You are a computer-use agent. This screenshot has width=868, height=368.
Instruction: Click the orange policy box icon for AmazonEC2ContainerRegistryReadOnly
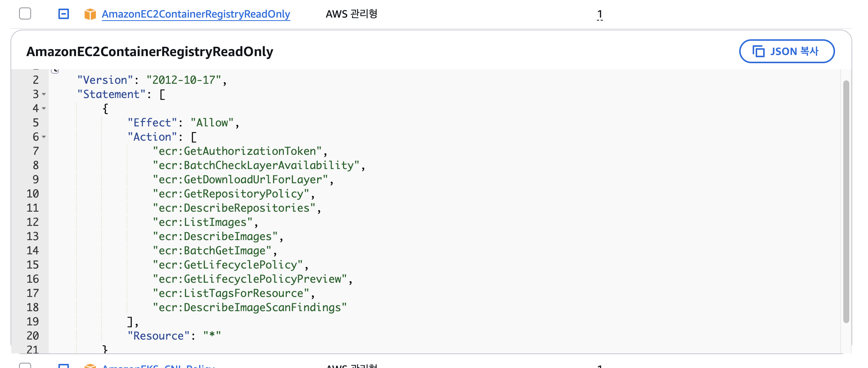(x=90, y=14)
